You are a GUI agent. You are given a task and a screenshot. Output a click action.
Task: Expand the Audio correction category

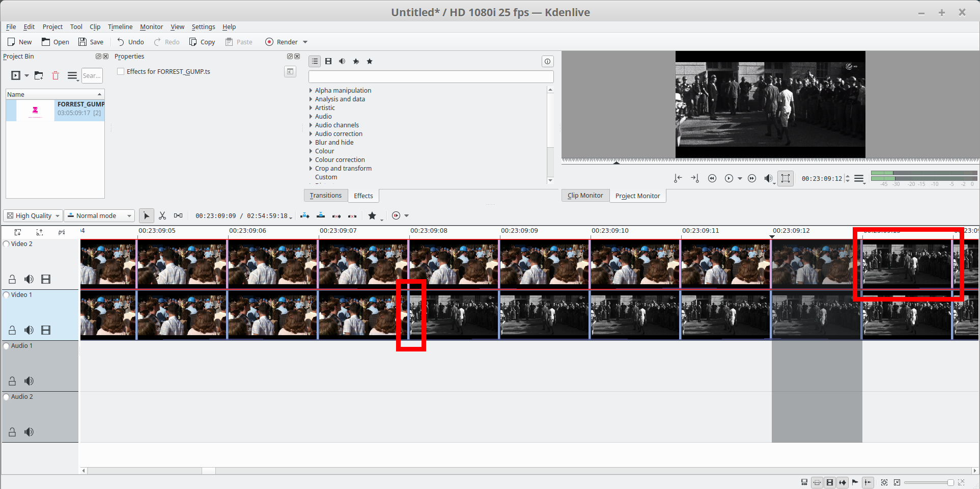pyautogui.click(x=311, y=133)
